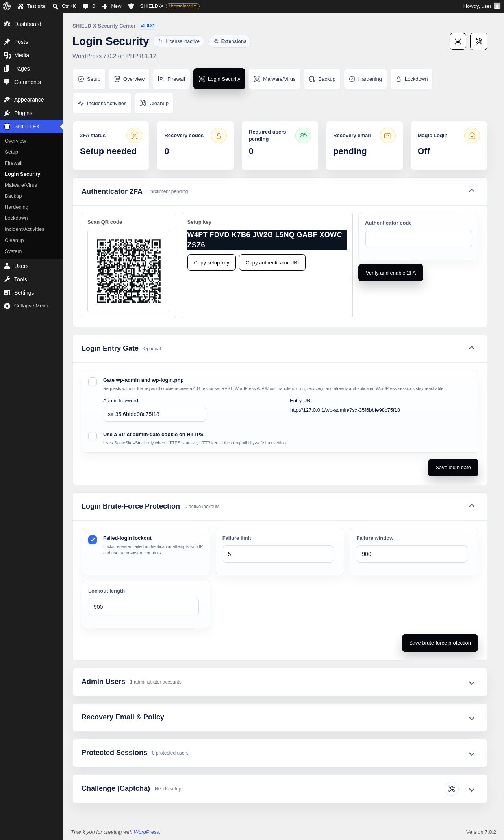Expand the Challenge (Captcha) section

(472, 790)
